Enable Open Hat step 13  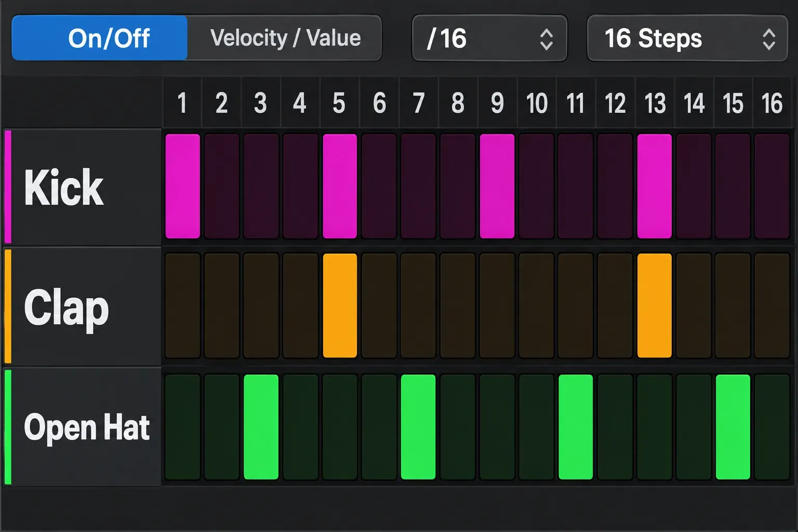click(655, 427)
